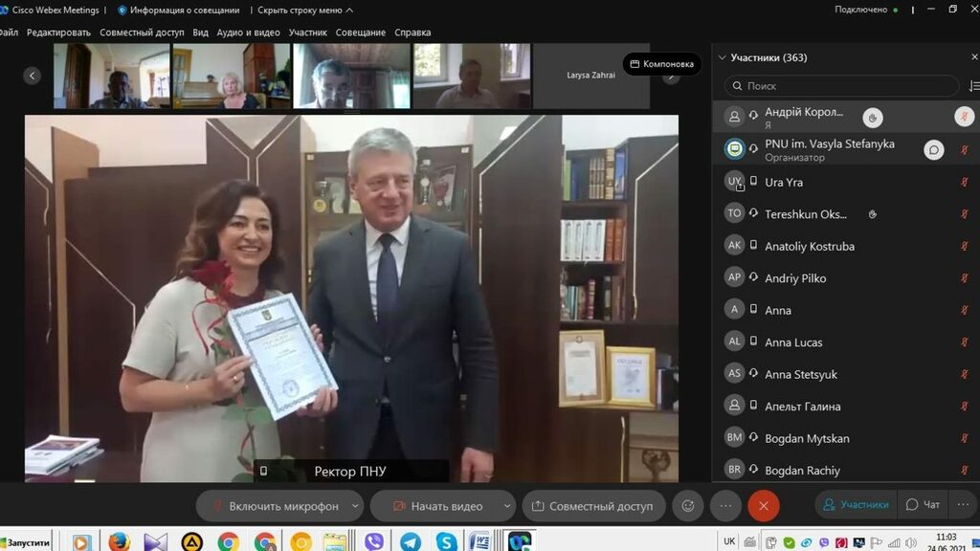Toggle the Участники panel button

(856, 504)
